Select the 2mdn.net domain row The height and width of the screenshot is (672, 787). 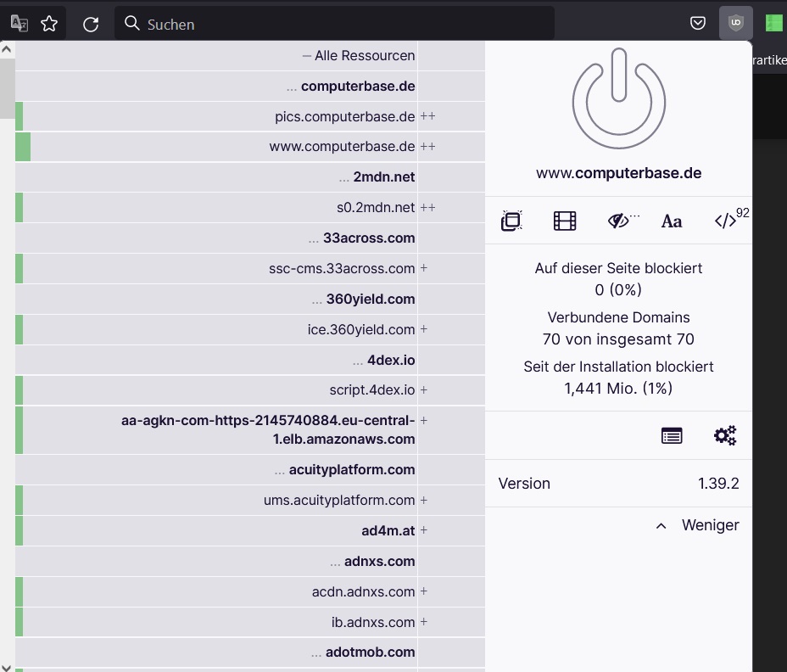[x=250, y=177]
